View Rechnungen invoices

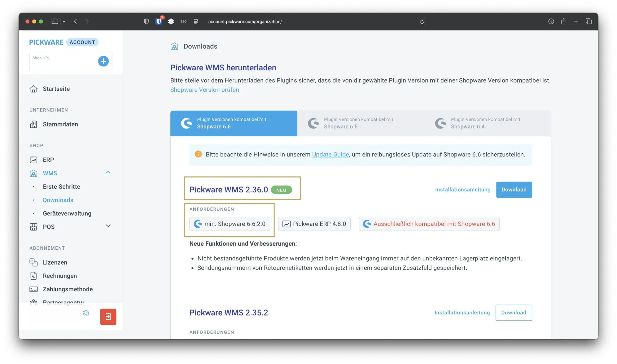[60, 276]
